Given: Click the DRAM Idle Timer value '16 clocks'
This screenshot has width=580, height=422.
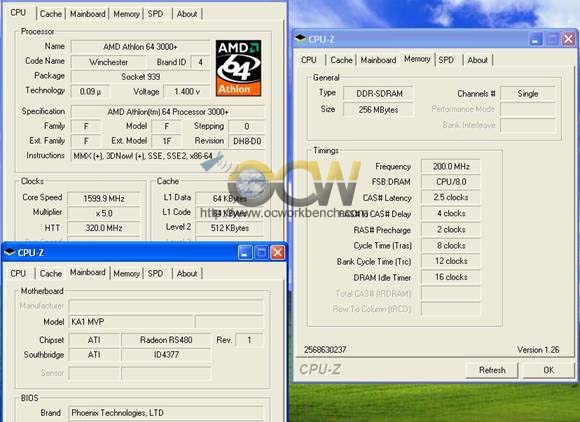Looking at the screenshot, I should 451,277.
